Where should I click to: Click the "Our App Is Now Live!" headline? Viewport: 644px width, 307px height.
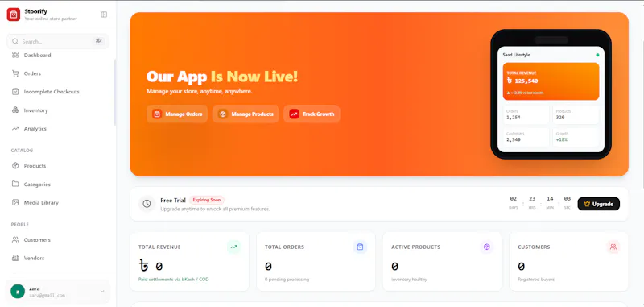pos(222,77)
